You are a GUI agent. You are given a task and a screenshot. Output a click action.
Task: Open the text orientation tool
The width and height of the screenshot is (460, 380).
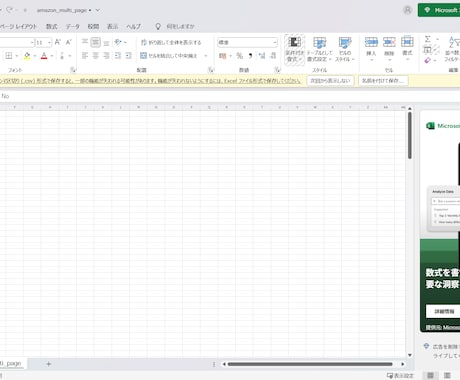[118, 42]
